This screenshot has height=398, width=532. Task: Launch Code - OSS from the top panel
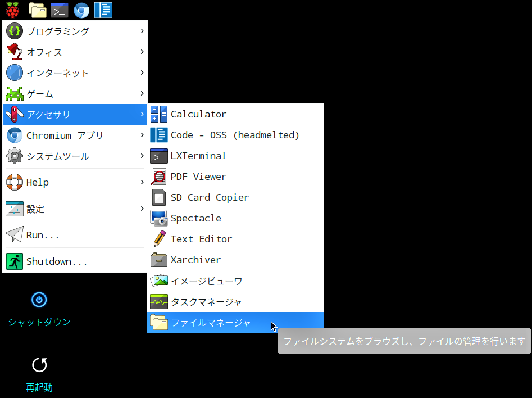point(103,10)
